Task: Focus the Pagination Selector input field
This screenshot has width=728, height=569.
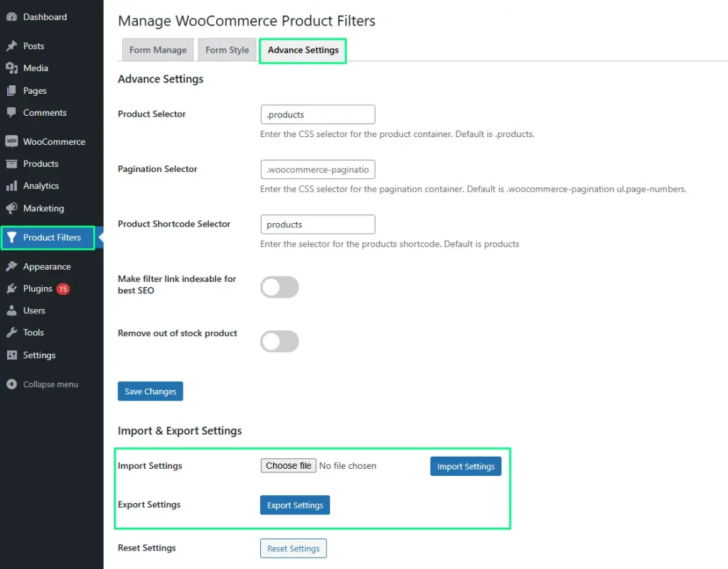Action: click(x=318, y=170)
